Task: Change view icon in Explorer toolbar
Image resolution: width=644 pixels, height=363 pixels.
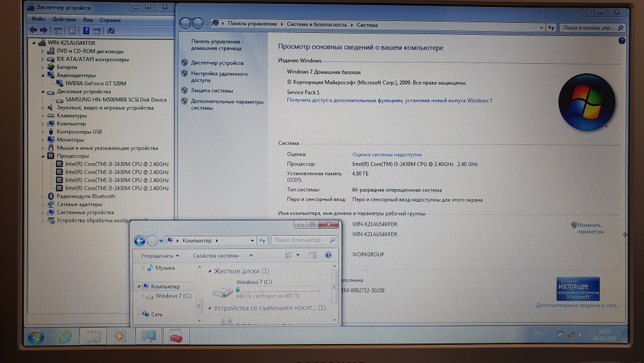Action: [x=289, y=255]
